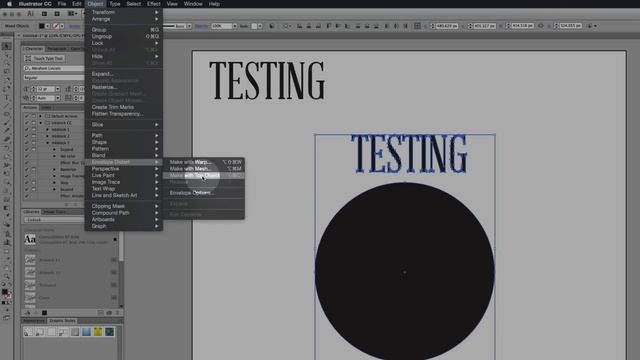The width and height of the screenshot is (640, 360).
Task: Click the Stroke link in control bar
Action: (x=75, y=26)
